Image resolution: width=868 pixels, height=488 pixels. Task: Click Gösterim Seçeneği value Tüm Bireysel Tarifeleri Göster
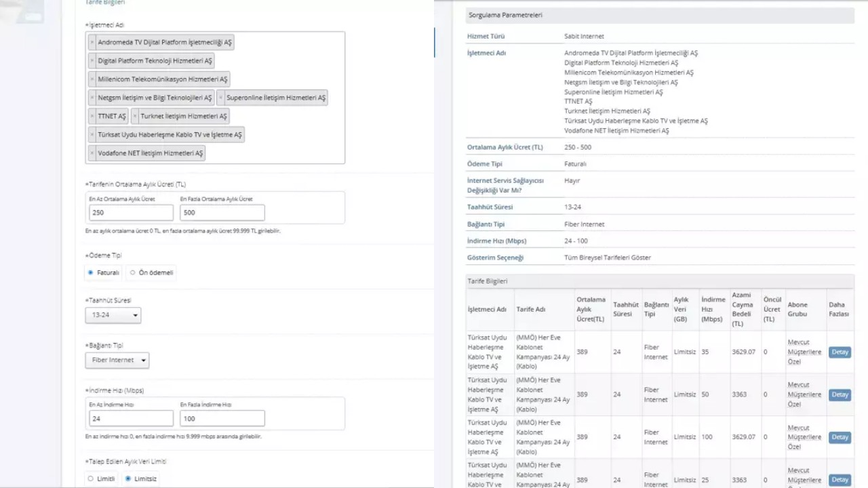click(x=608, y=258)
